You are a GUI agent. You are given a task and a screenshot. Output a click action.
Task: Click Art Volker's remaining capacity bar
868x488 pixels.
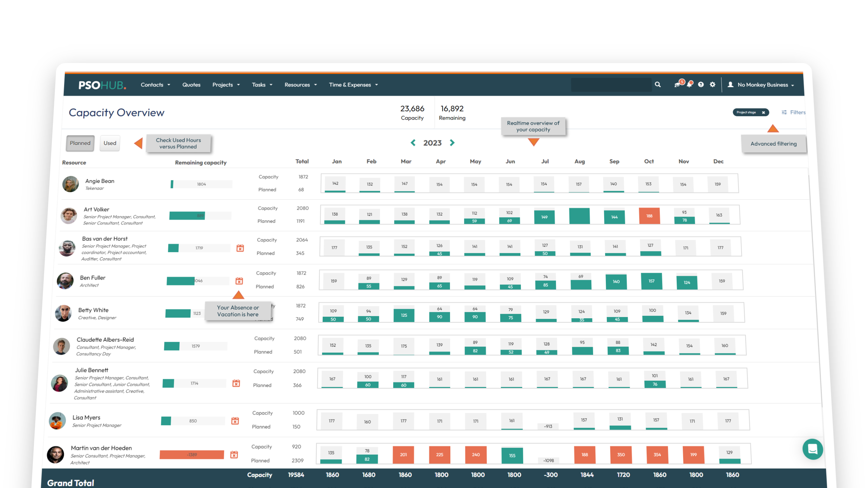[200, 216]
